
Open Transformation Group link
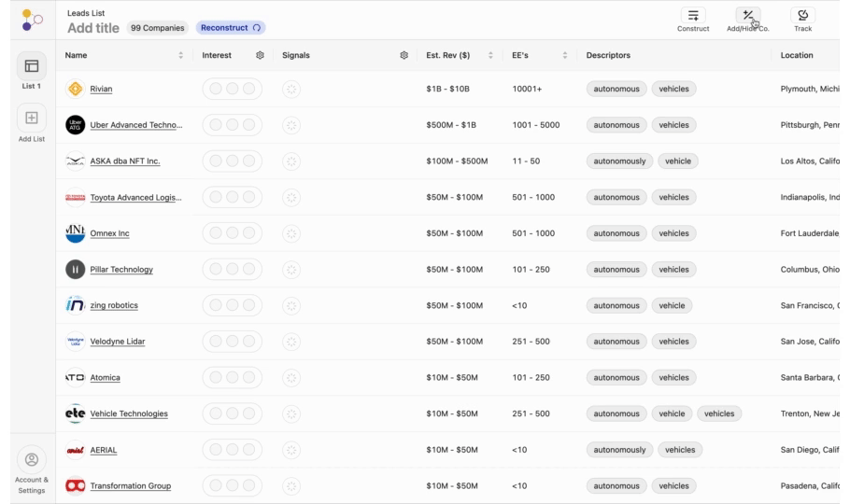click(x=130, y=485)
